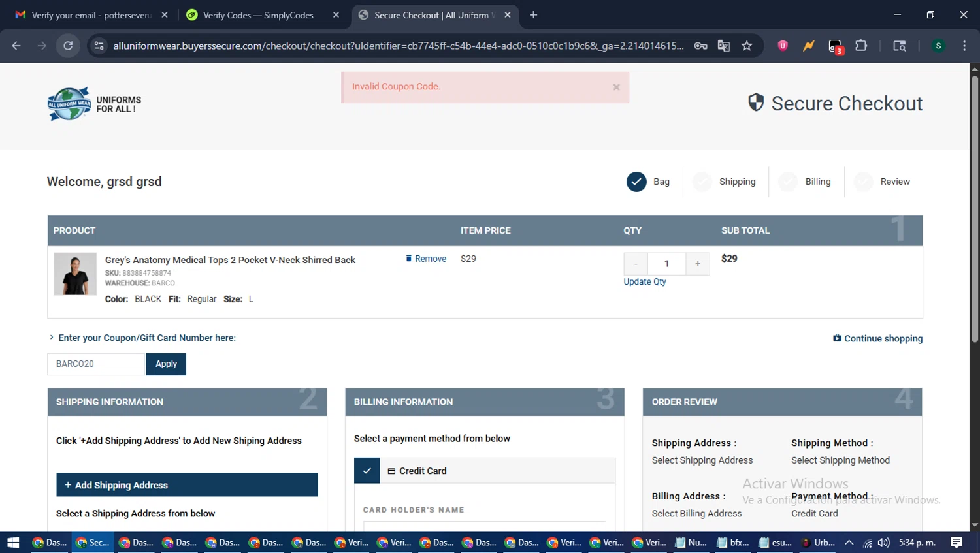Click the Grey's Anatomy Medical Tops product name

[230, 260]
